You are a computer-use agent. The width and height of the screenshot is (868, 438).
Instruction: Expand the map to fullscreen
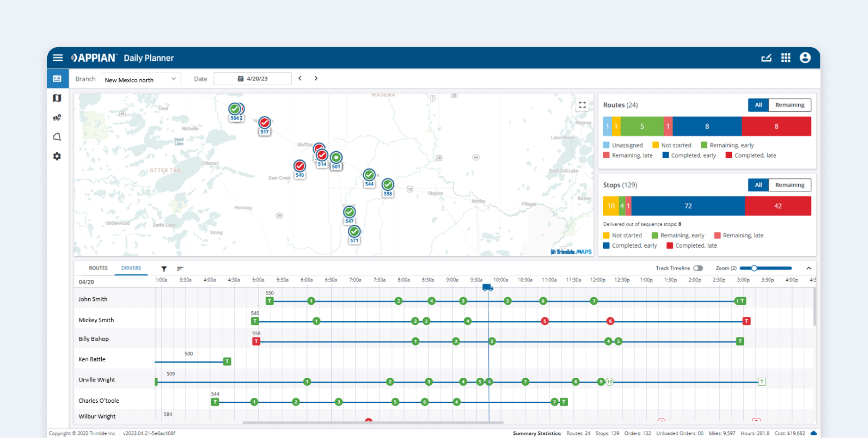582,105
